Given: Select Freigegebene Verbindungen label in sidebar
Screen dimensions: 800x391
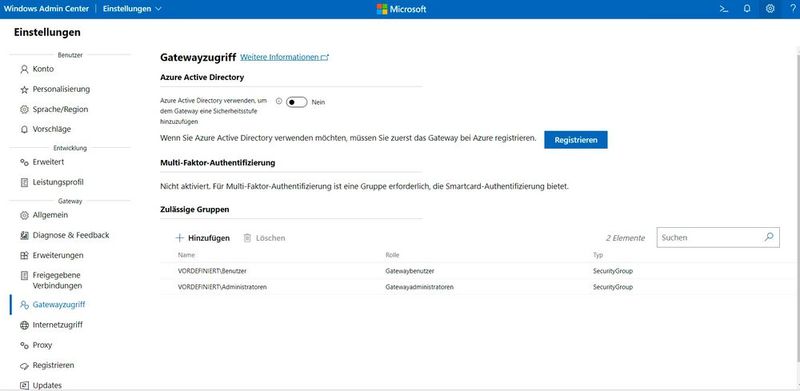Looking at the screenshot, I should 57,280.
